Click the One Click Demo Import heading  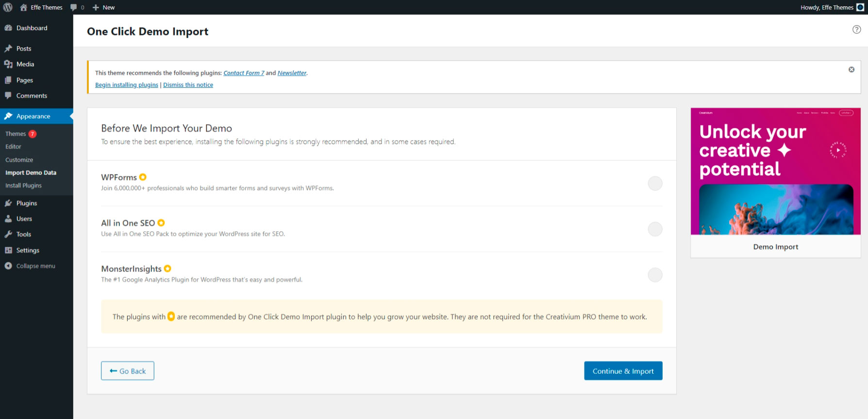[x=148, y=32]
